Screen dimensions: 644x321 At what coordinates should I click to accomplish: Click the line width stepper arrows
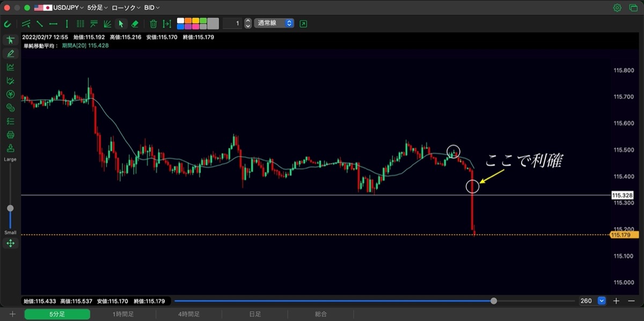click(248, 24)
